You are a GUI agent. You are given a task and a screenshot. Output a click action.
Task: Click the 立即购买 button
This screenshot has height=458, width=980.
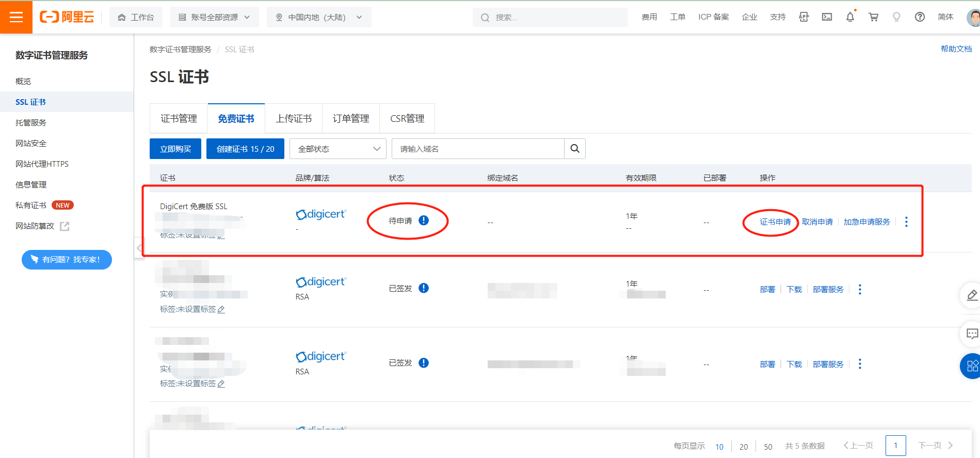[x=175, y=149]
